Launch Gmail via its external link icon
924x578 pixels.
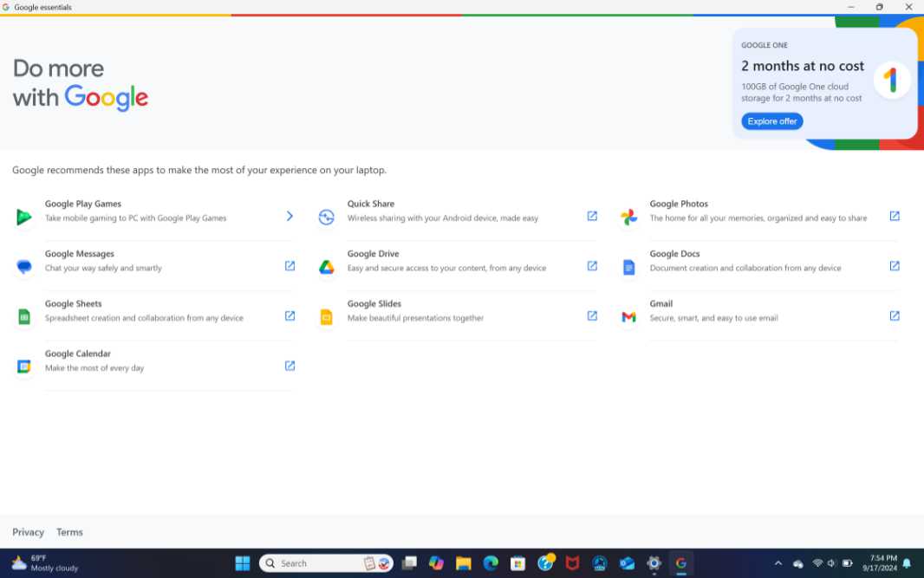895,316
